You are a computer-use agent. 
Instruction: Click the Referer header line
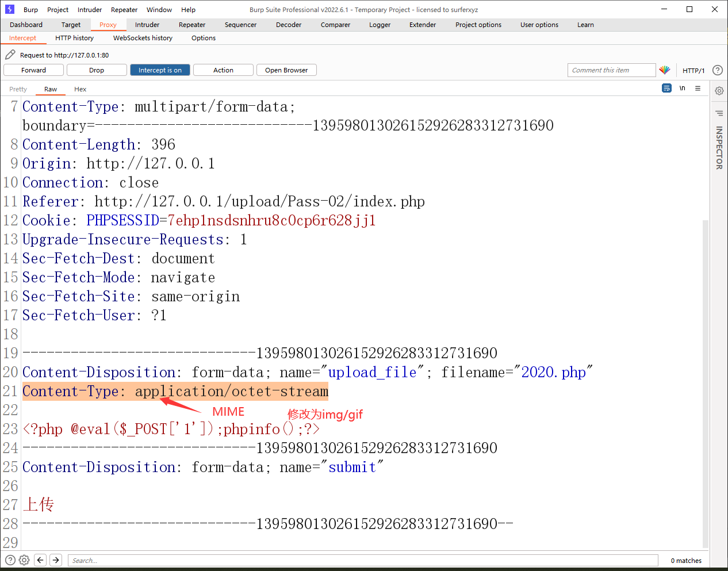(224, 201)
